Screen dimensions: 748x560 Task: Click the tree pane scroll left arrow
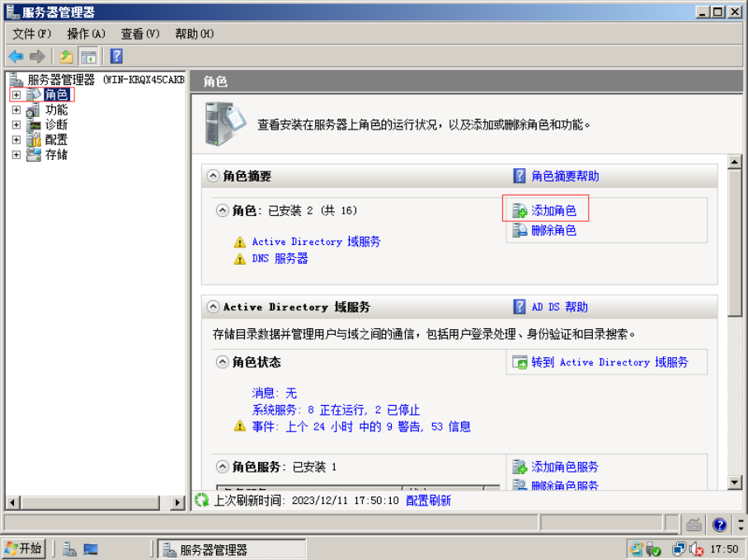pos(13,502)
